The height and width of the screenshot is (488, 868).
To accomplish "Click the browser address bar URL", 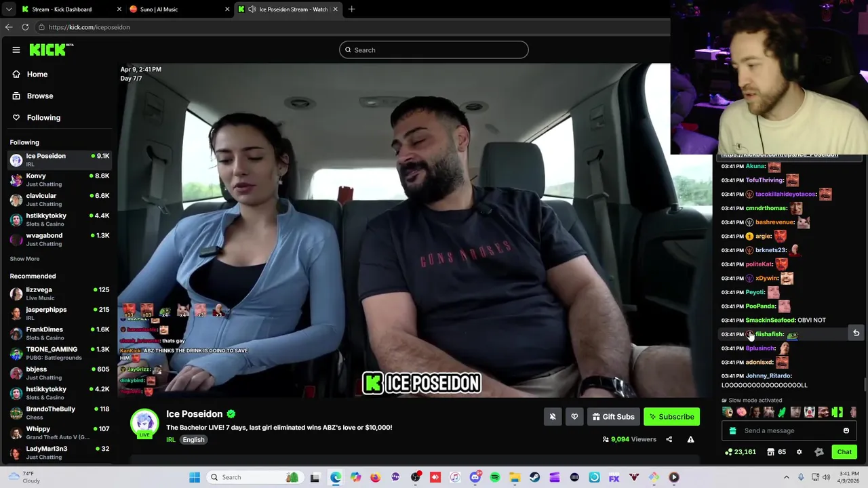I will point(89,27).
